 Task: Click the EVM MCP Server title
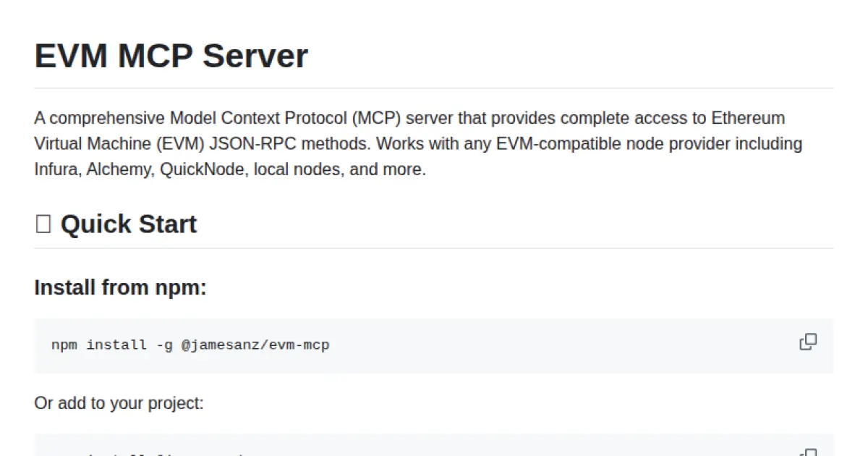(171, 56)
